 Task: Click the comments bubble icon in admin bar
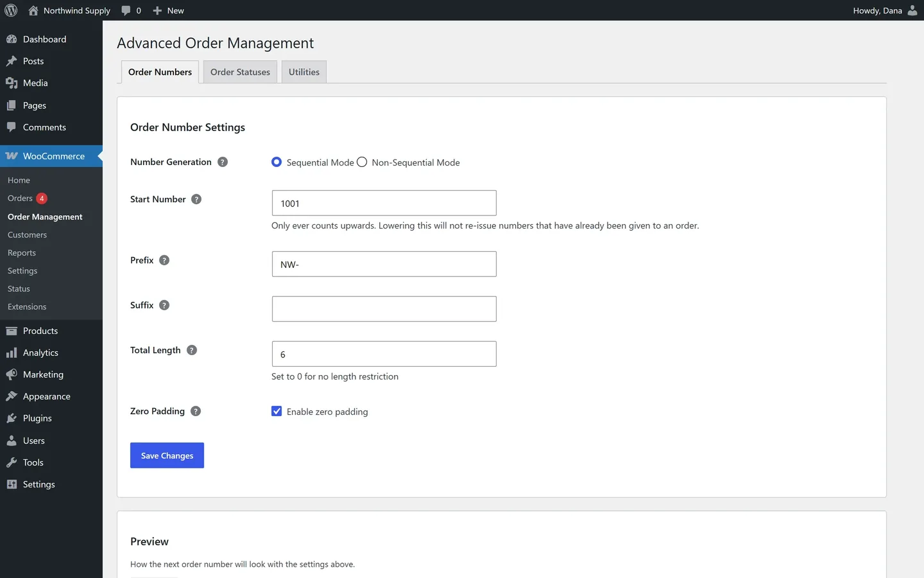click(126, 10)
